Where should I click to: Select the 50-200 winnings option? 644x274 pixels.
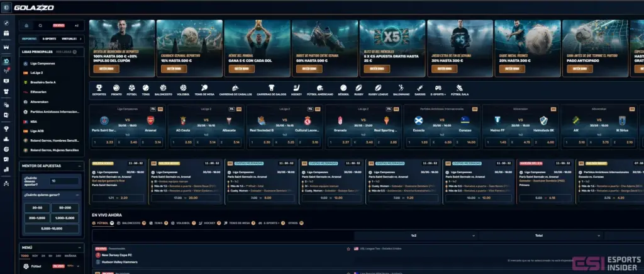(65, 208)
